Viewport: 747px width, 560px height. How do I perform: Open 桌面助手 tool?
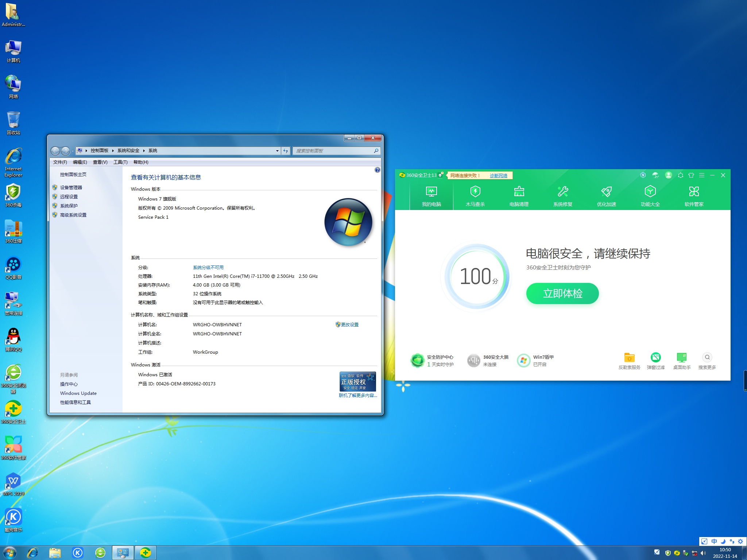point(682,361)
